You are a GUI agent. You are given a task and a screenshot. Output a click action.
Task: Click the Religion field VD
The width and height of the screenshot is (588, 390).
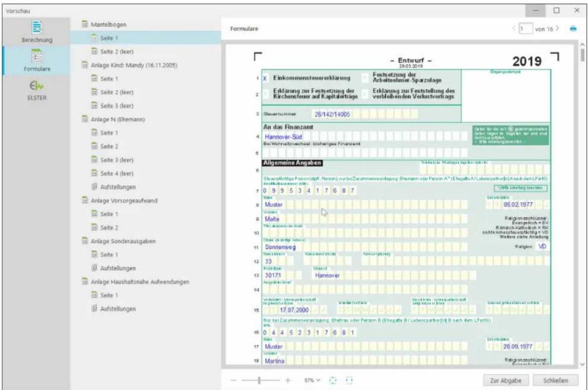pos(541,247)
